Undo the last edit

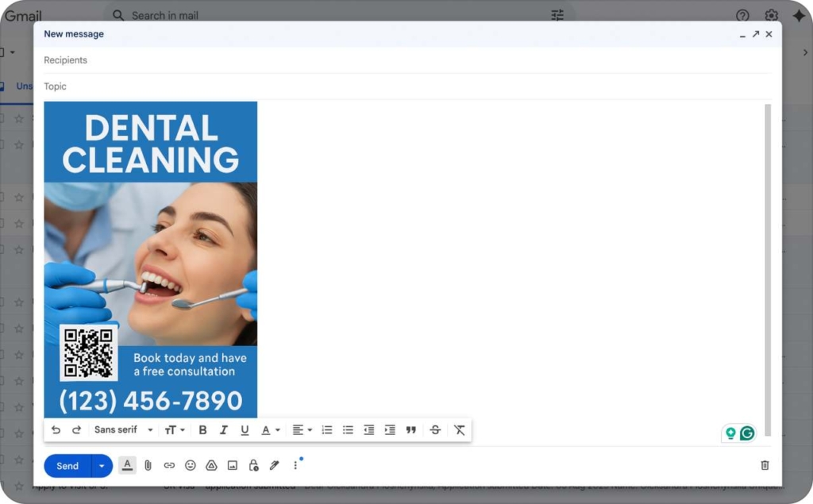56,429
